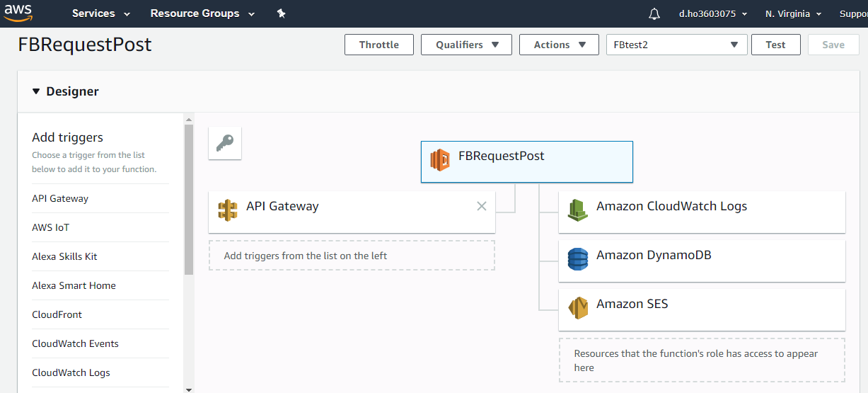Click 'Resources that the function's role' placeholder
Screen dimensions: 868x393
(x=702, y=360)
